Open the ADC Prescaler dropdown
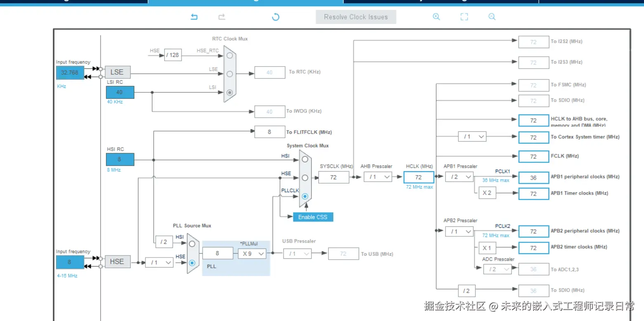 498,269
